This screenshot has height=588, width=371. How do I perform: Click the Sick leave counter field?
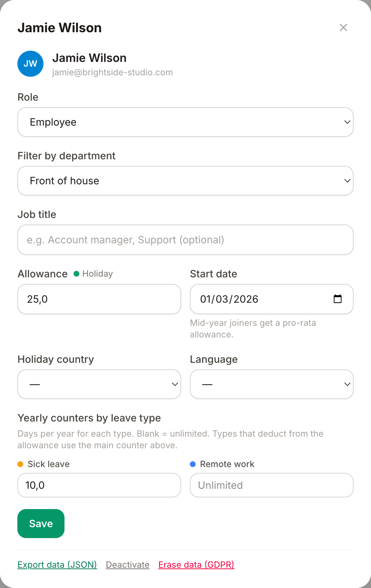click(99, 485)
